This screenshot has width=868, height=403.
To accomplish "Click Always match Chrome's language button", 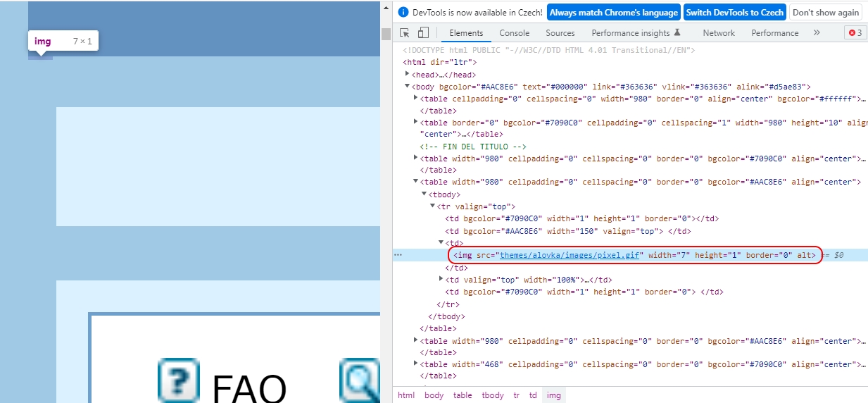I will point(612,13).
